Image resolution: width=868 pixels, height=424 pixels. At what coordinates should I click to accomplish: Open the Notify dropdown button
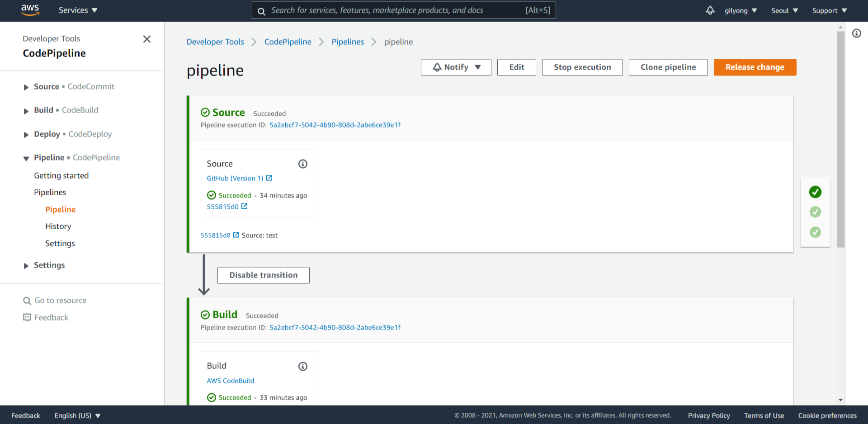pos(456,67)
